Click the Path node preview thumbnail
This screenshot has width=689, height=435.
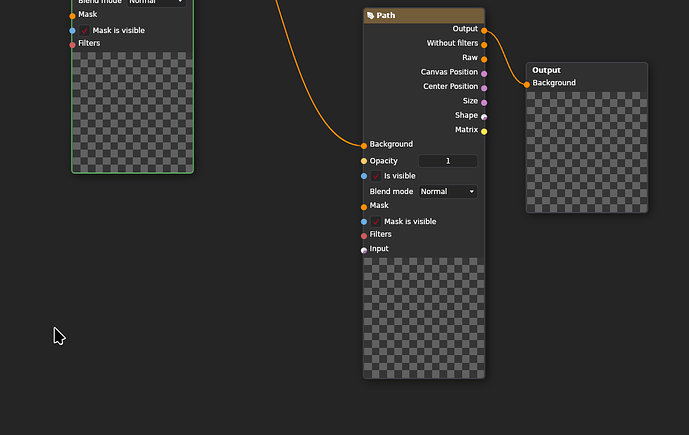pos(424,317)
